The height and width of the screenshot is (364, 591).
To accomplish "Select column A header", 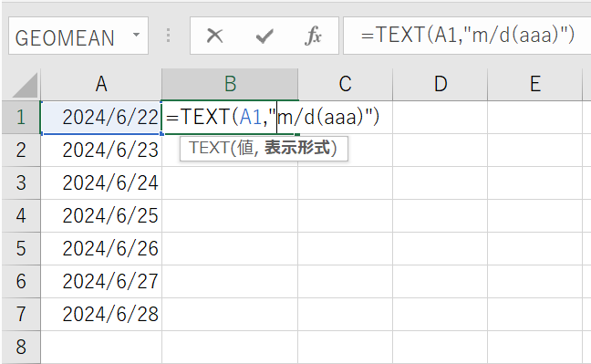I will click(x=101, y=84).
